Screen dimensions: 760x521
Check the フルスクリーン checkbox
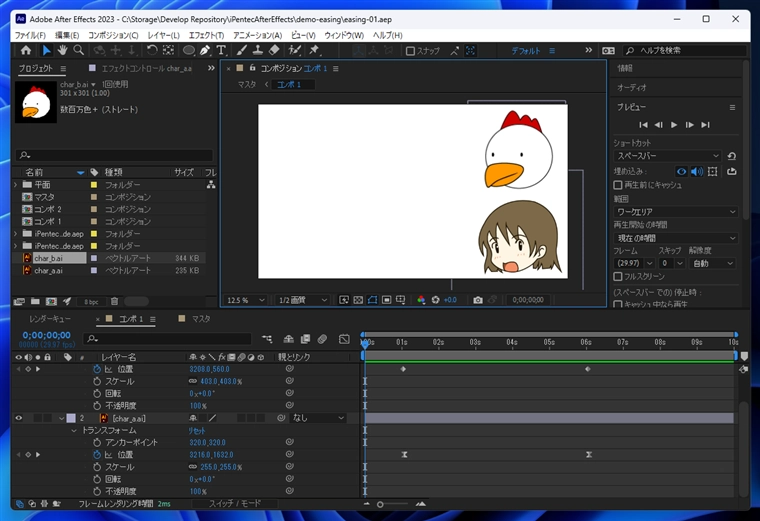click(618, 276)
